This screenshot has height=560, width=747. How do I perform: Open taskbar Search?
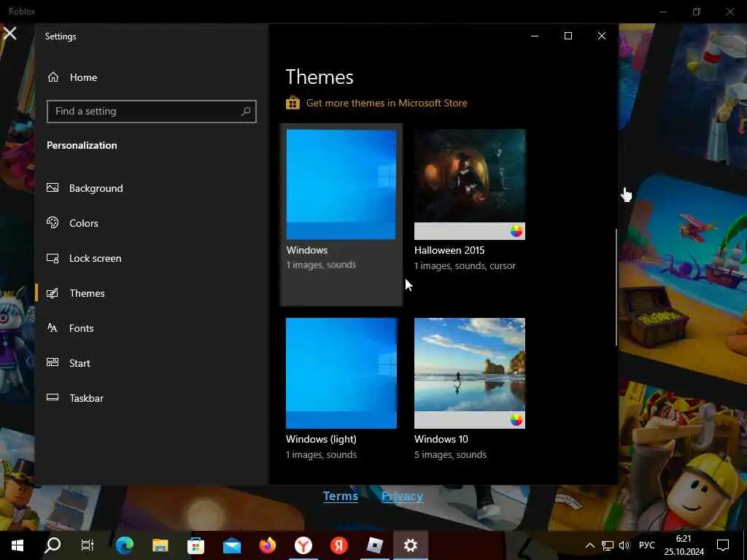tap(53, 545)
